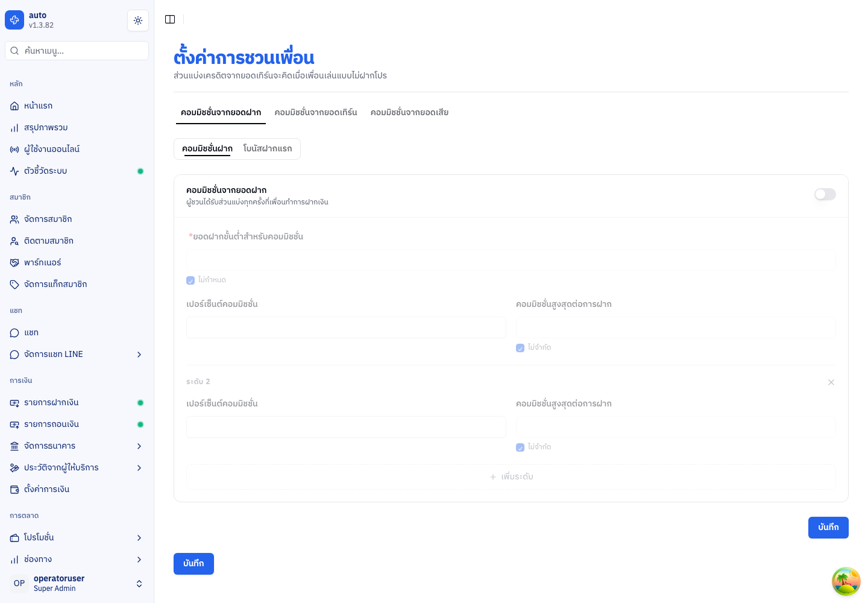868x603 pixels.
Task: Click broadcast icon beside ผู้ใช้งานออนไลน์
Action: 14,150
